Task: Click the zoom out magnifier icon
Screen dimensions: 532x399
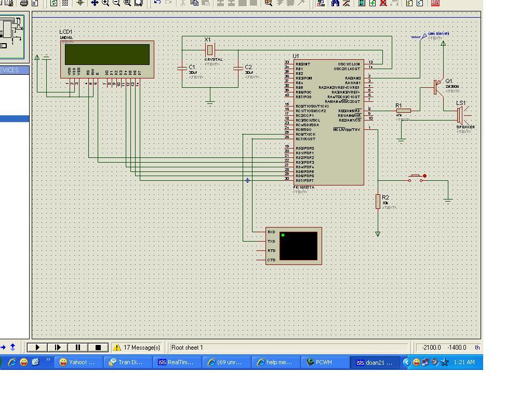Action: 116,3
